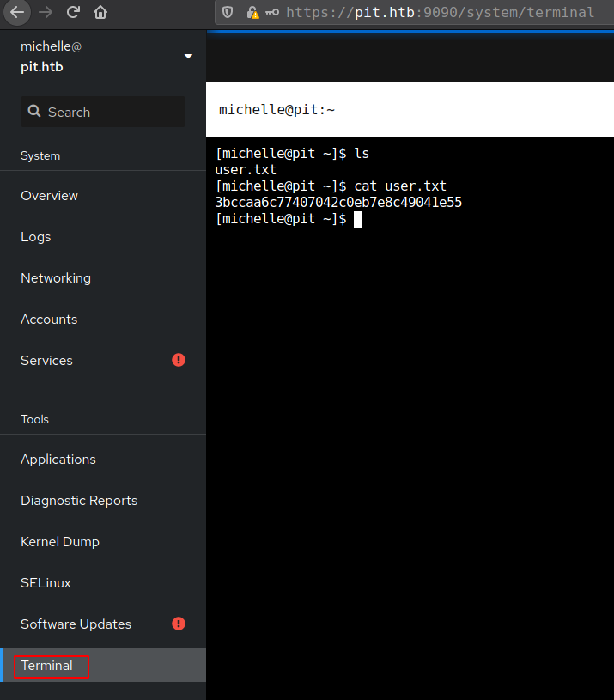Click the browser back arrow button
Screen dimensions: 614x700
[x=18, y=12]
